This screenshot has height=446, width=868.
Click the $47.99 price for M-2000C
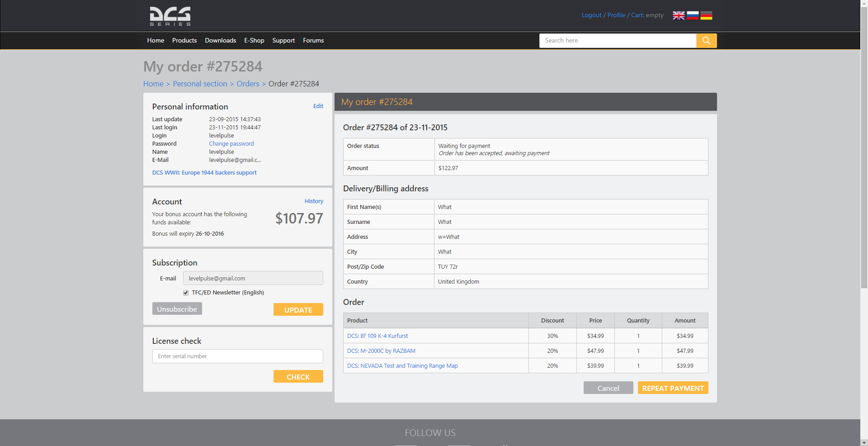click(595, 351)
